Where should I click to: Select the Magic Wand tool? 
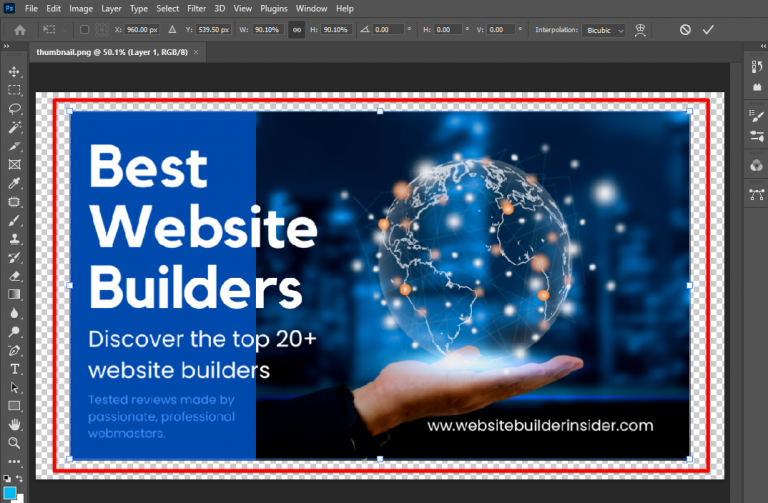(14, 127)
